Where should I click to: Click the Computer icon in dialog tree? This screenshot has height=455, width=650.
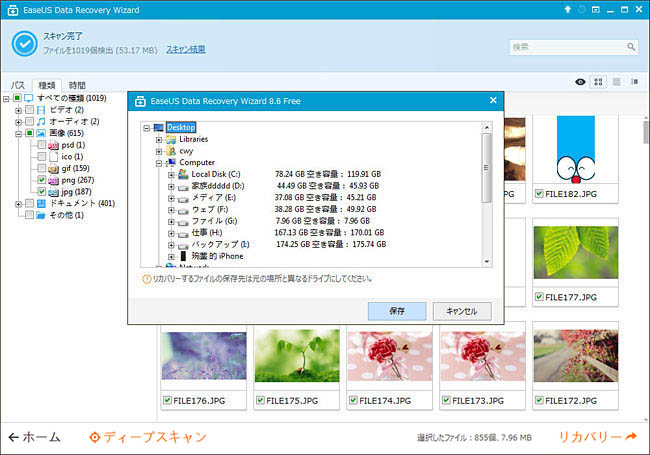[171, 162]
